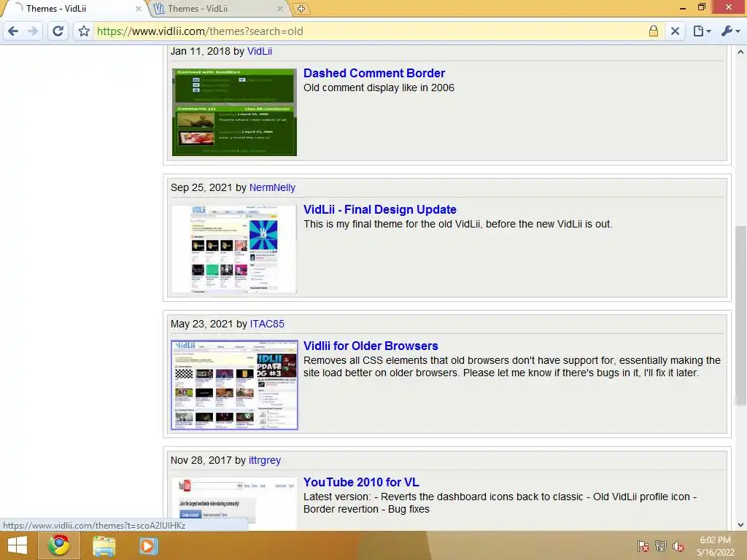Reload the page with the refresh icon
Viewport: 747px width, 560px height.
(x=58, y=31)
